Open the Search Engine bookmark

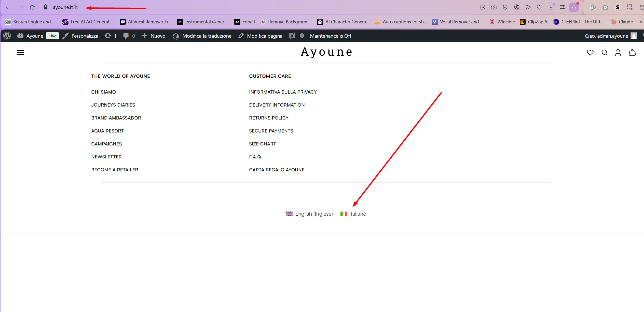[x=30, y=22]
